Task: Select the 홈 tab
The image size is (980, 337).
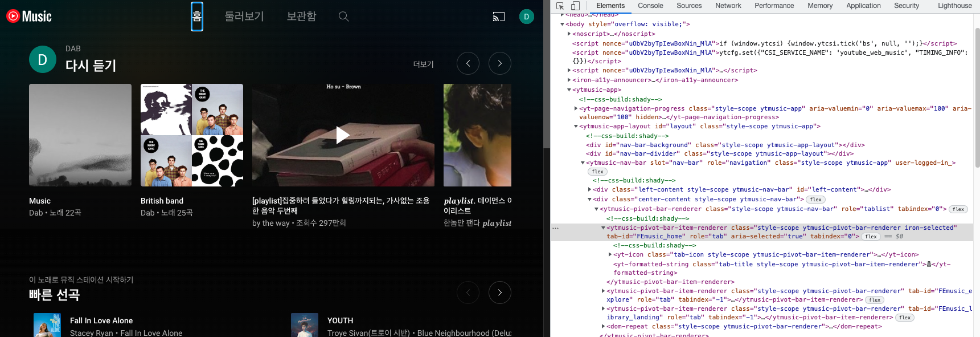Action: (x=197, y=17)
